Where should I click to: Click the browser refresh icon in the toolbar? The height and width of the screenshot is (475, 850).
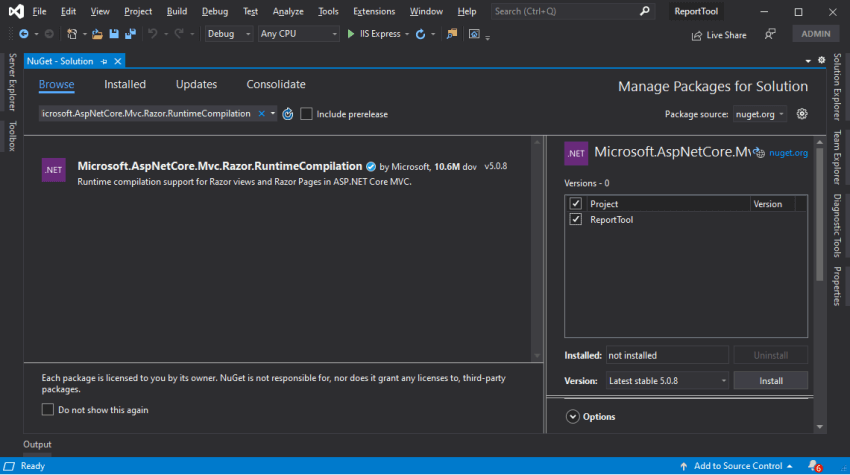(420, 34)
